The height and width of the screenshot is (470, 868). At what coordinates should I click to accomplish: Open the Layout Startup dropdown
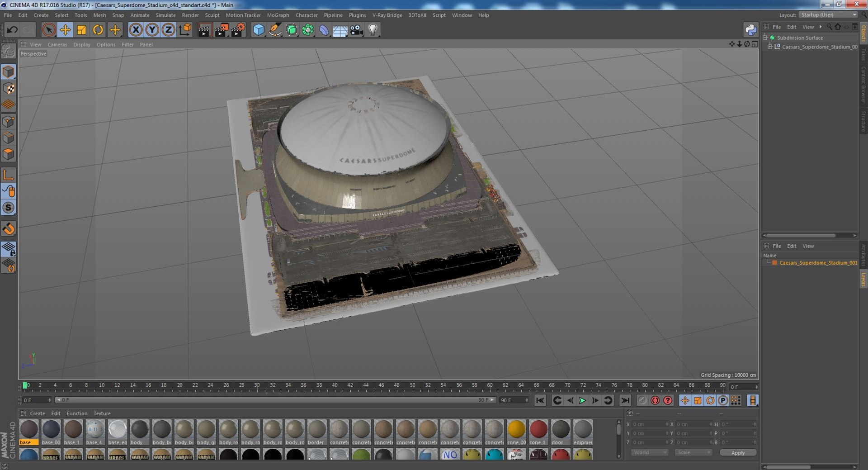(x=828, y=15)
